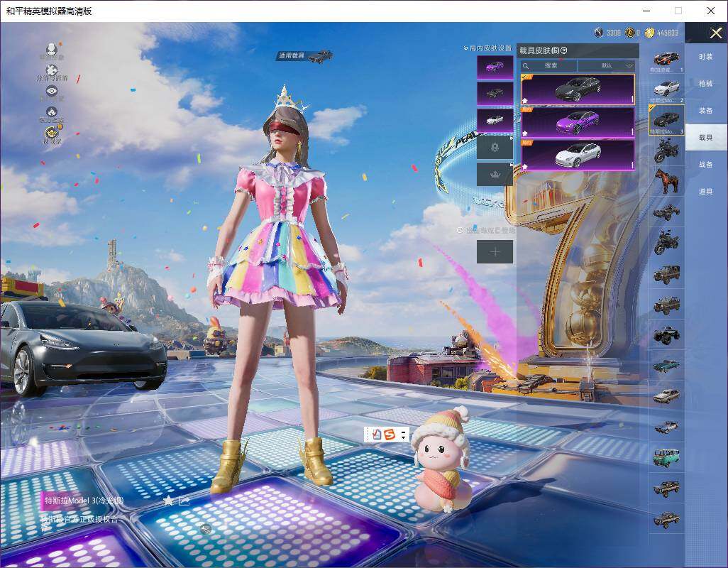728x568 pixels.
Task: Close the garage panel with the X
Action: click(x=715, y=33)
